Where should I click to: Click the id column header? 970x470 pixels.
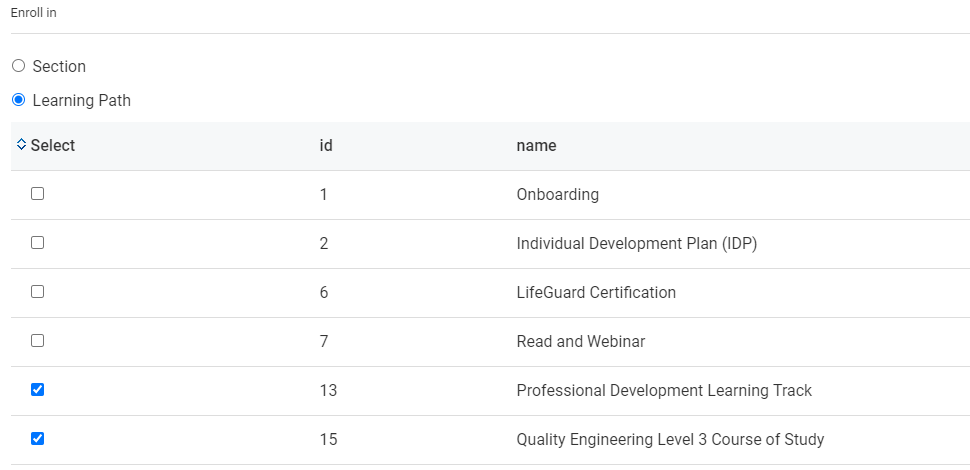(326, 146)
